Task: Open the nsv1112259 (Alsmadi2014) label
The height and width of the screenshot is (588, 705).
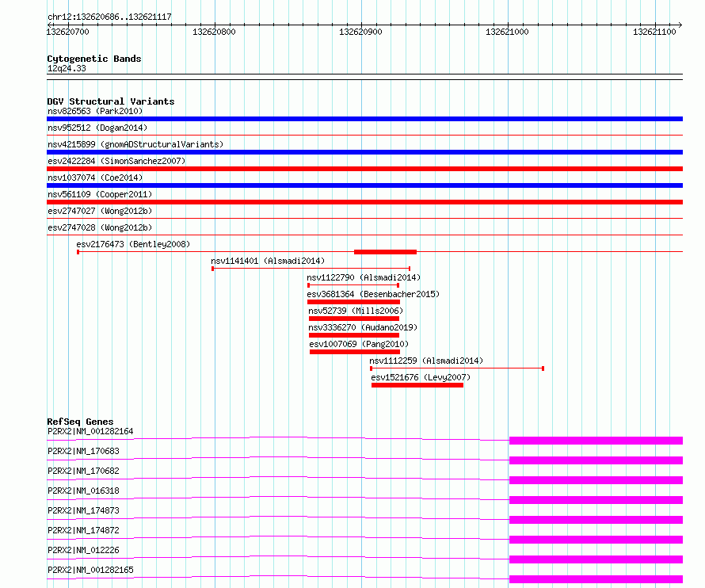Action: (426, 361)
